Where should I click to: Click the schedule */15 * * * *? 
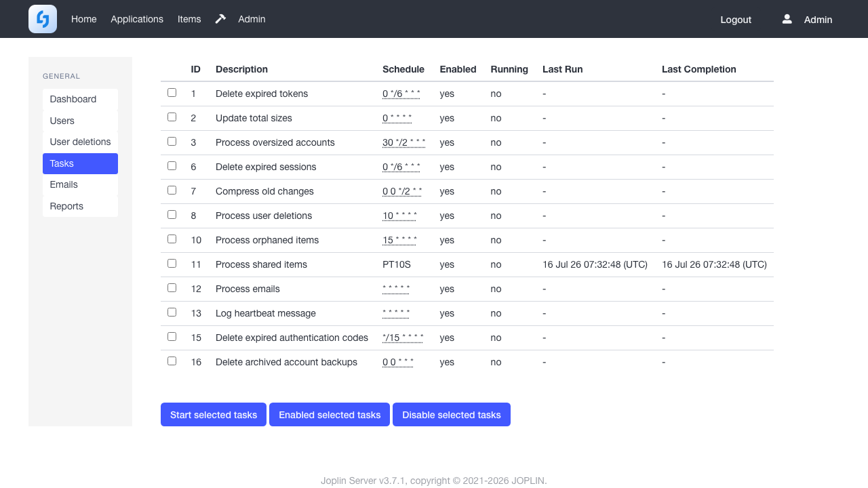click(403, 338)
